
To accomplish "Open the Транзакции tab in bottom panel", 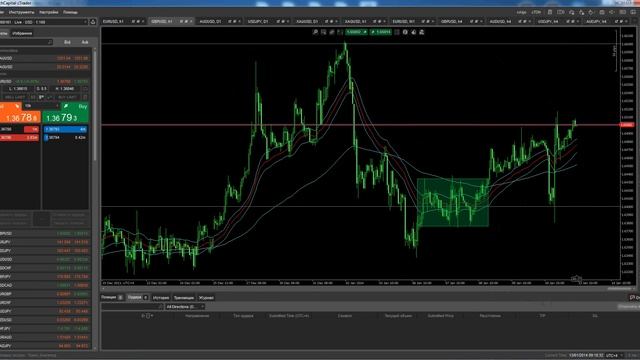I will click(184, 298).
